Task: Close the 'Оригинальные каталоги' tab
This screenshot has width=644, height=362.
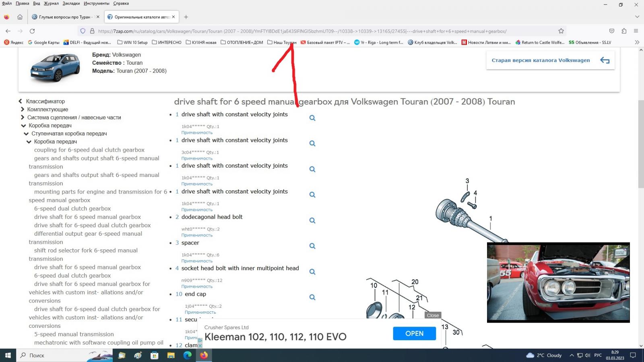Action: tap(173, 17)
